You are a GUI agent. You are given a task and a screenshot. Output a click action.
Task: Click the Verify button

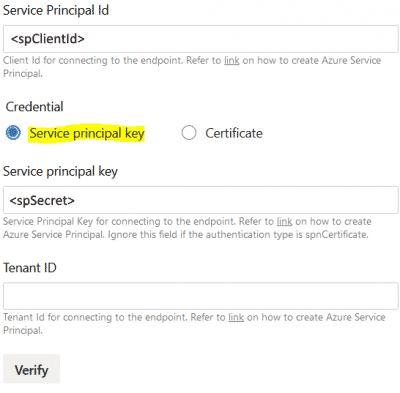pyautogui.click(x=32, y=369)
